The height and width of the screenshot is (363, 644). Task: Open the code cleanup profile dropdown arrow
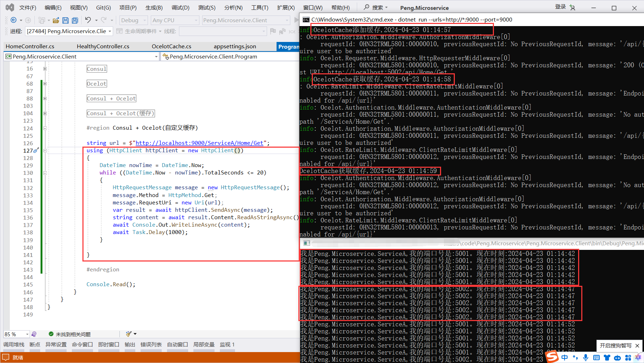coord(135,334)
